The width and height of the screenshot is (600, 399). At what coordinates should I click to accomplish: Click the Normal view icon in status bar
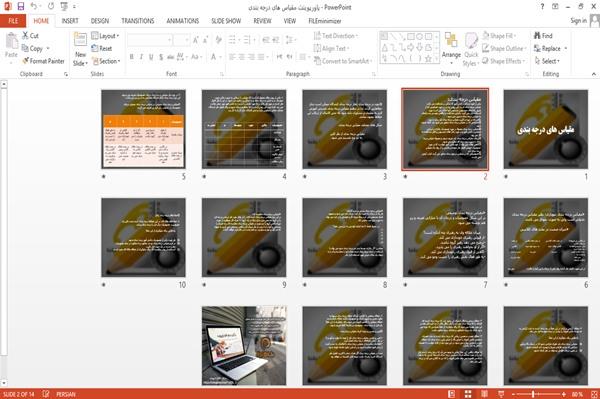point(452,394)
